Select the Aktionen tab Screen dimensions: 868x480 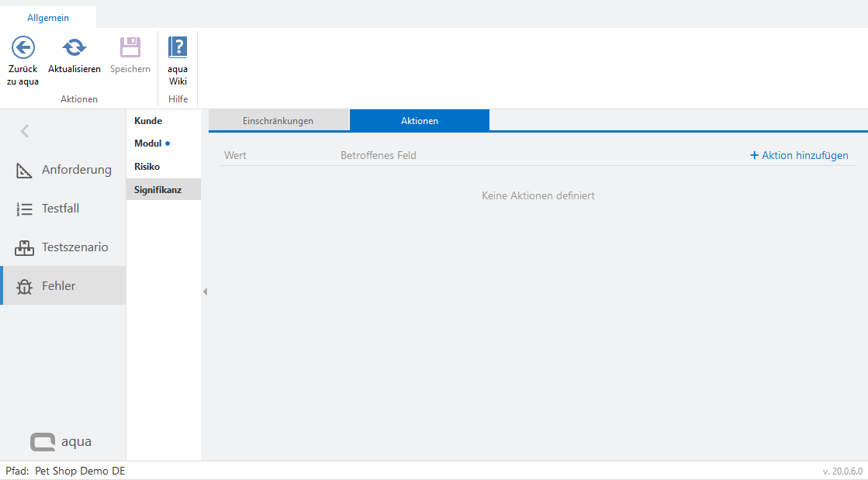point(419,121)
